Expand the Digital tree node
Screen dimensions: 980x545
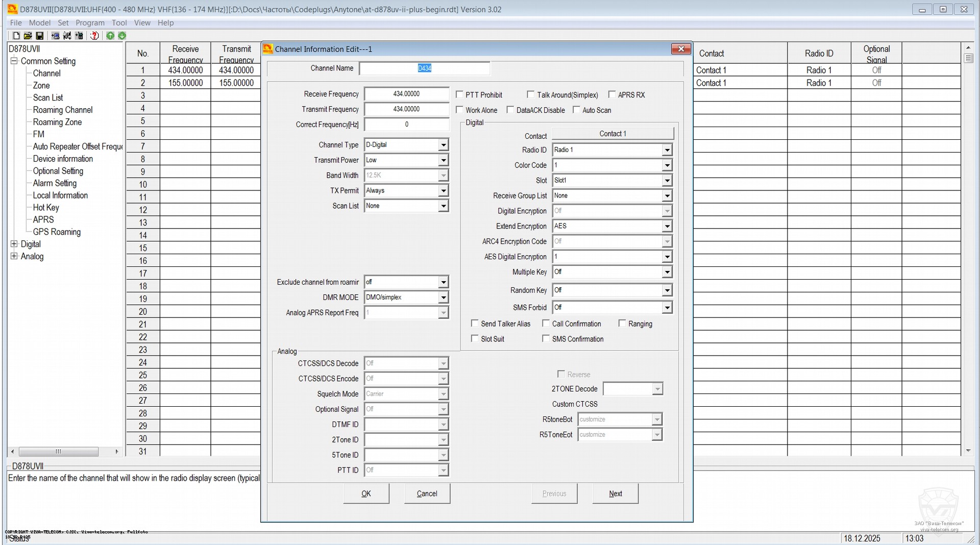[x=14, y=244]
